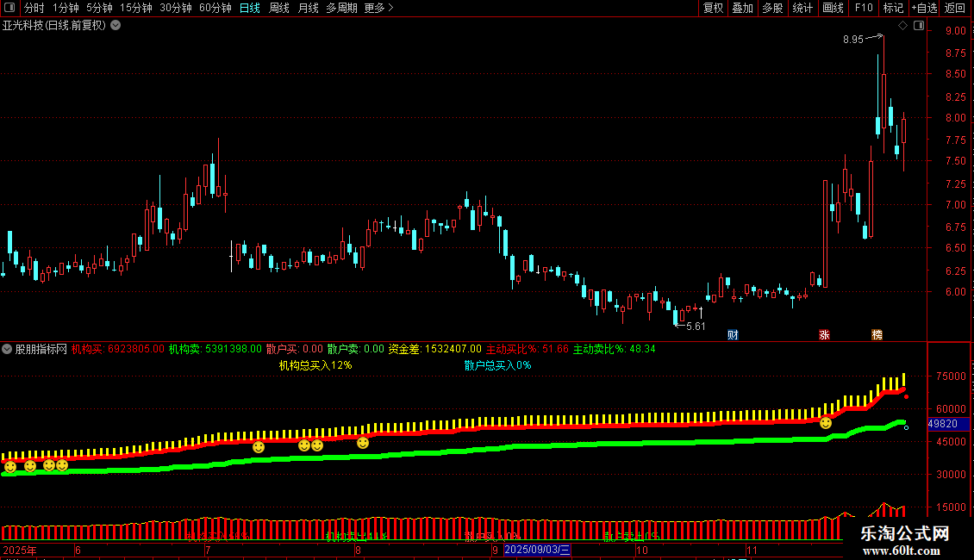Screen dimensions: 974x560
Task: Click the top-left red window icon
Action: coord(9,8)
